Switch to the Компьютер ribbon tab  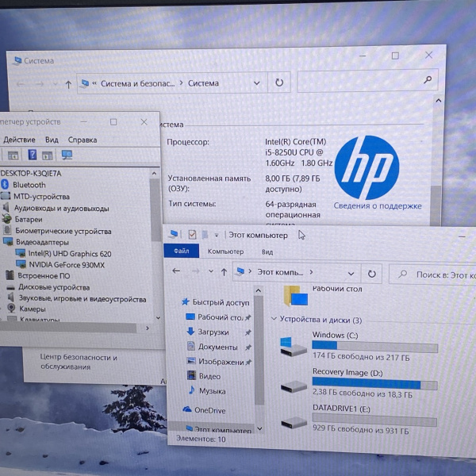tap(225, 251)
